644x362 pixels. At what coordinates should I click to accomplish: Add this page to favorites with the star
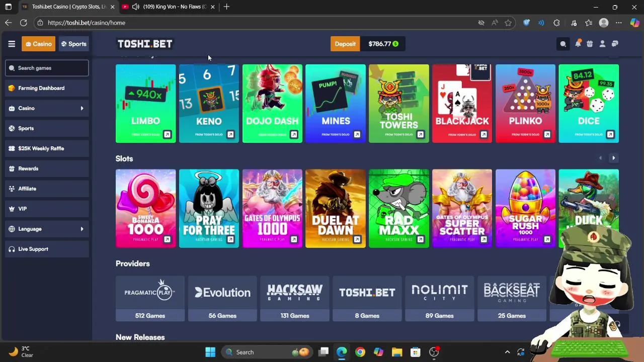point(508,23)
